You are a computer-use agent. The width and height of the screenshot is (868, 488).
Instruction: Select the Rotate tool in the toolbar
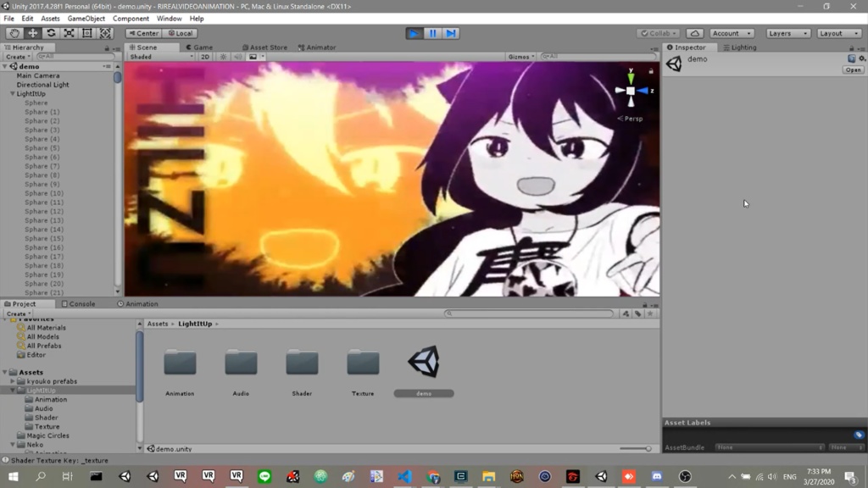pyautogui.click(x=50, y=32)
